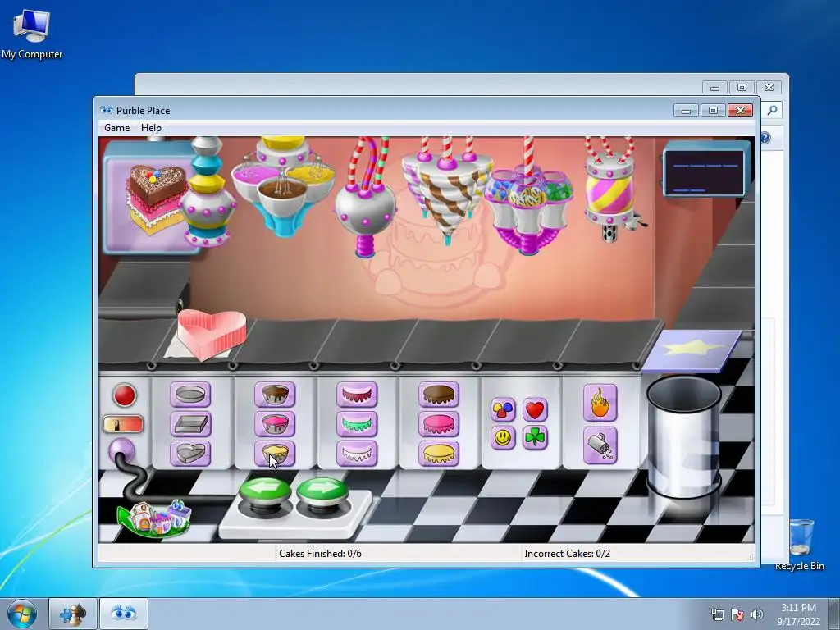Click the star delivery tray
Image resolution: width=840 pixels, height=630 pixels.
pyautogui.click(x=692, y=350)
